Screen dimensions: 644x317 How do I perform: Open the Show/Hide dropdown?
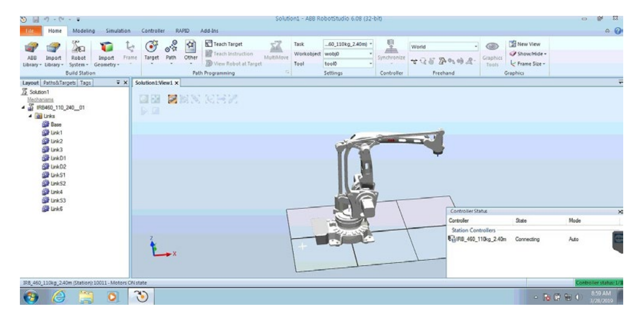tap(529, 53)
